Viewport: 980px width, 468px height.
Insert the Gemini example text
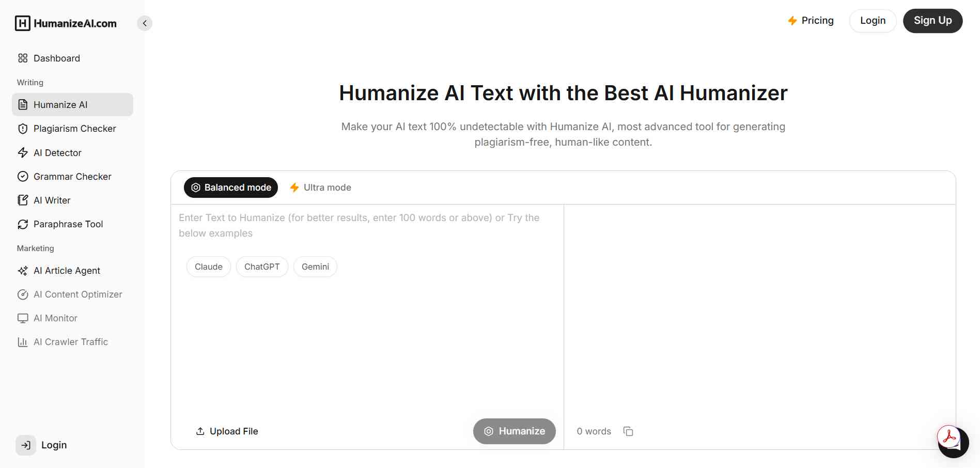pos(315,267)
